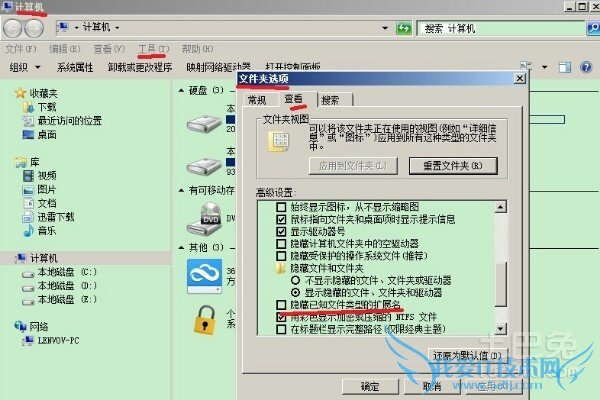Select the 收藏夹 star icon
This screenshot has width=600, height=400.
pyautogui.click(x=20, y=93)
